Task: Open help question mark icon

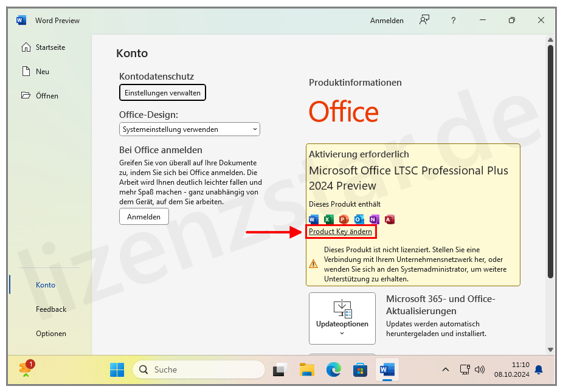Action: pyautogui.click(x=454, y=21)
